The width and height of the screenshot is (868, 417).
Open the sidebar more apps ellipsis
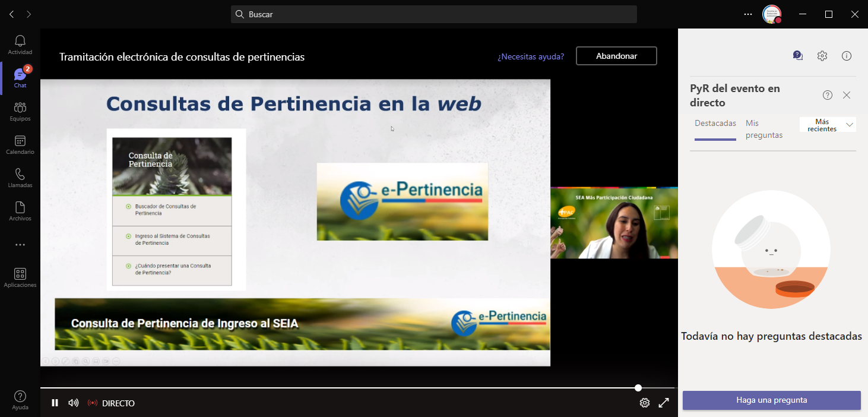point(20,245)
